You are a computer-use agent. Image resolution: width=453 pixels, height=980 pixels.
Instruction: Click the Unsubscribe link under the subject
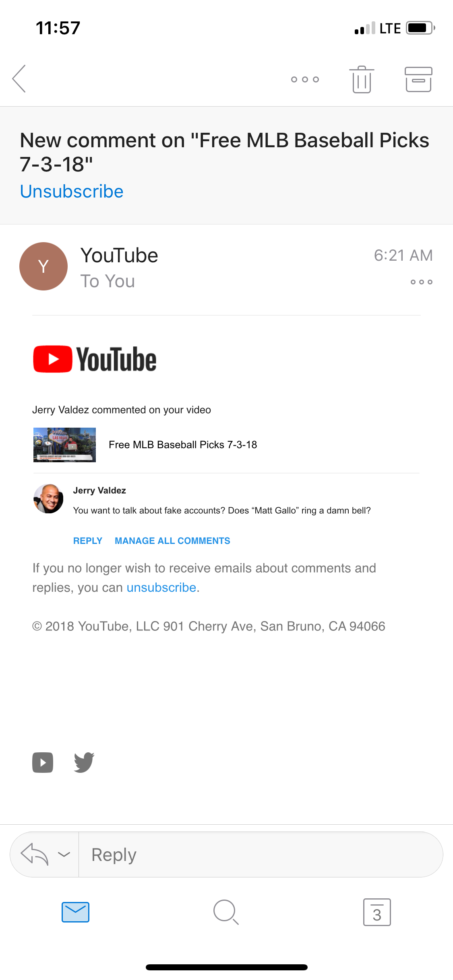(x=72, y=191)
